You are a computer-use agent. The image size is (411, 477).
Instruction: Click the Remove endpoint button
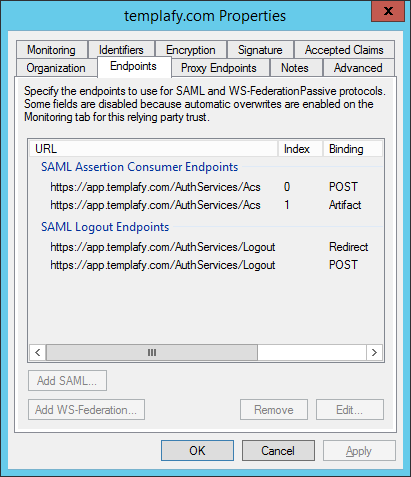274,409
